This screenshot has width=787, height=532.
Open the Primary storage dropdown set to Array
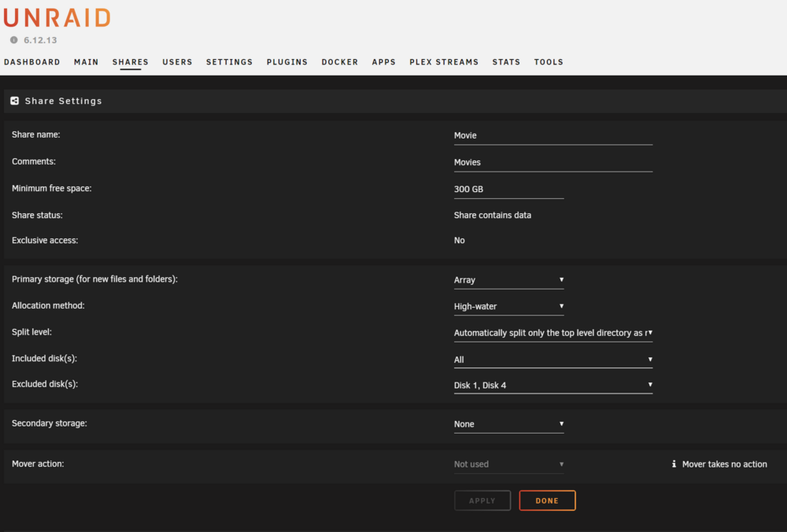(509, 280)
